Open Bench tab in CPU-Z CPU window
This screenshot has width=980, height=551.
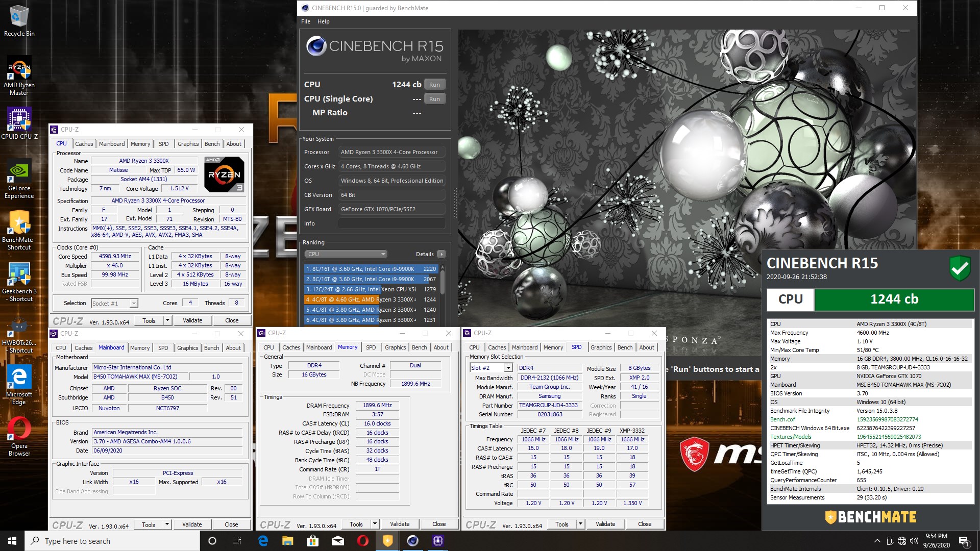pos(212,144)
